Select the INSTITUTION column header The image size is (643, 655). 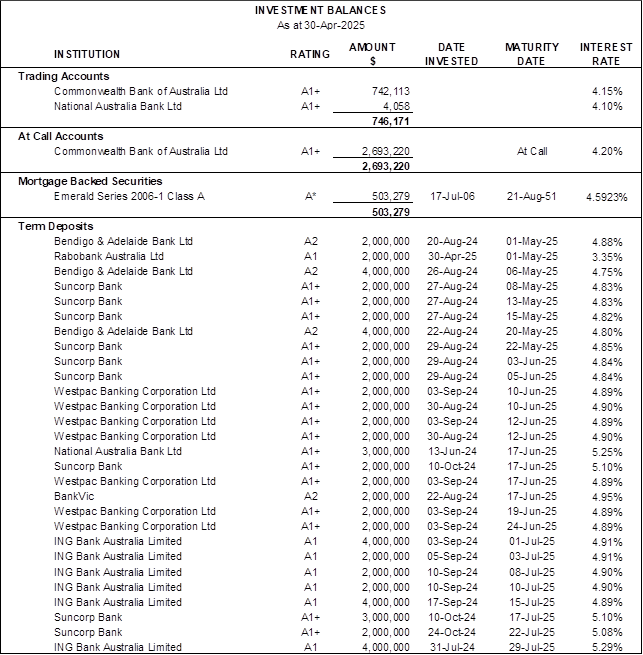(x=87, y=54)
